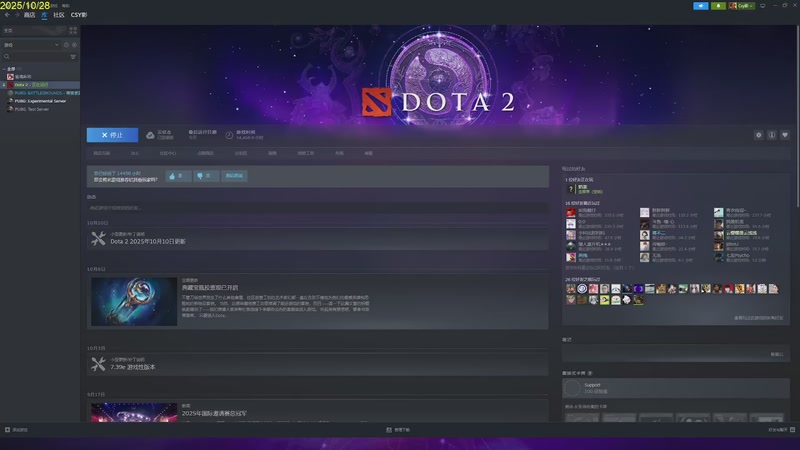This screenshot has height=450, width=800.
Task: Open the game info icon
Action: (772, 135)
